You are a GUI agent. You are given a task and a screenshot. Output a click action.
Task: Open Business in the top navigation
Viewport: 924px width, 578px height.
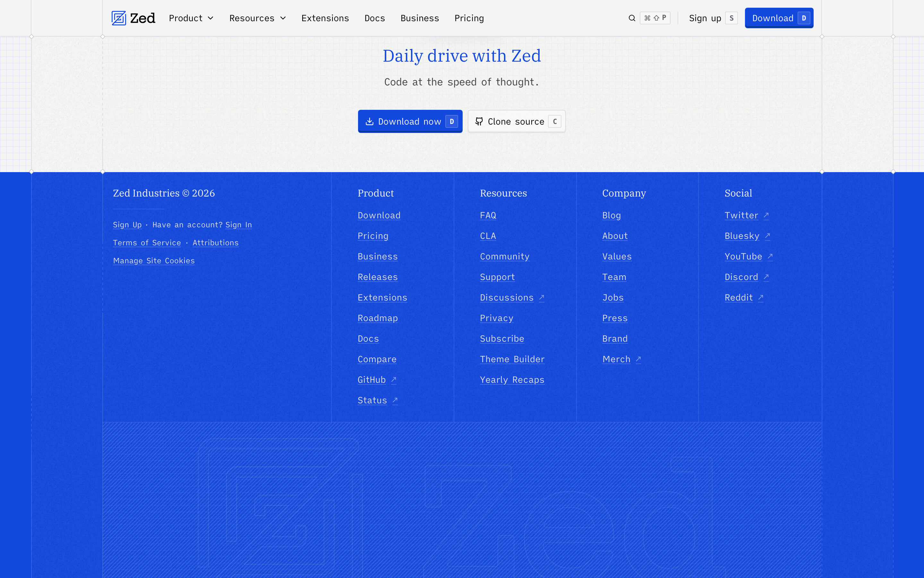point(420,18)
